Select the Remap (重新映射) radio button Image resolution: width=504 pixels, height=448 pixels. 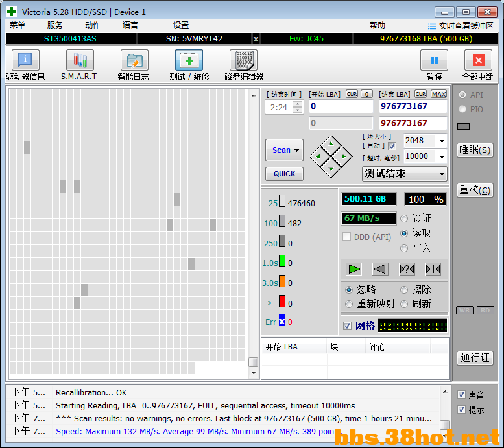(349, 303)
